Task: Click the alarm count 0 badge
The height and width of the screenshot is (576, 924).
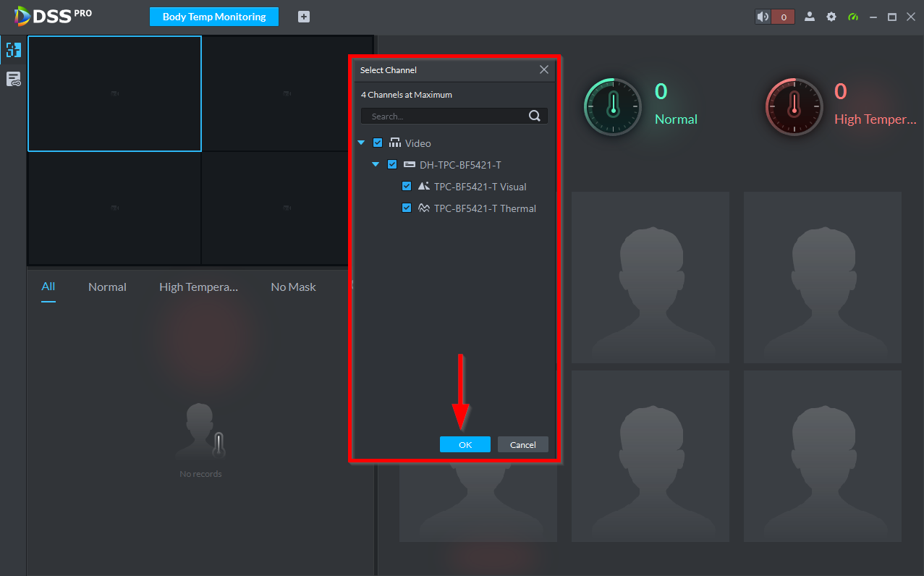Action: (783, 17)
